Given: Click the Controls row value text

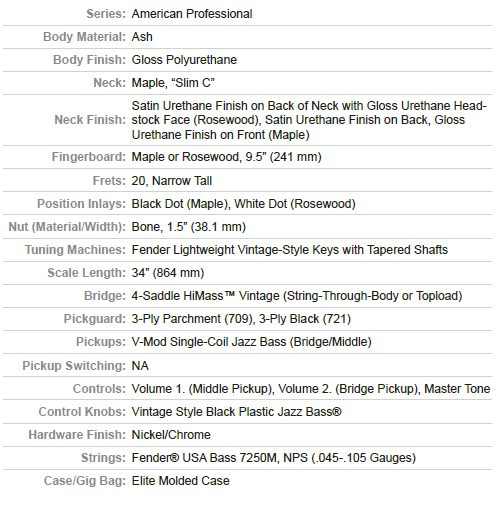Looking at the screenshot, I should click(311, 389).
